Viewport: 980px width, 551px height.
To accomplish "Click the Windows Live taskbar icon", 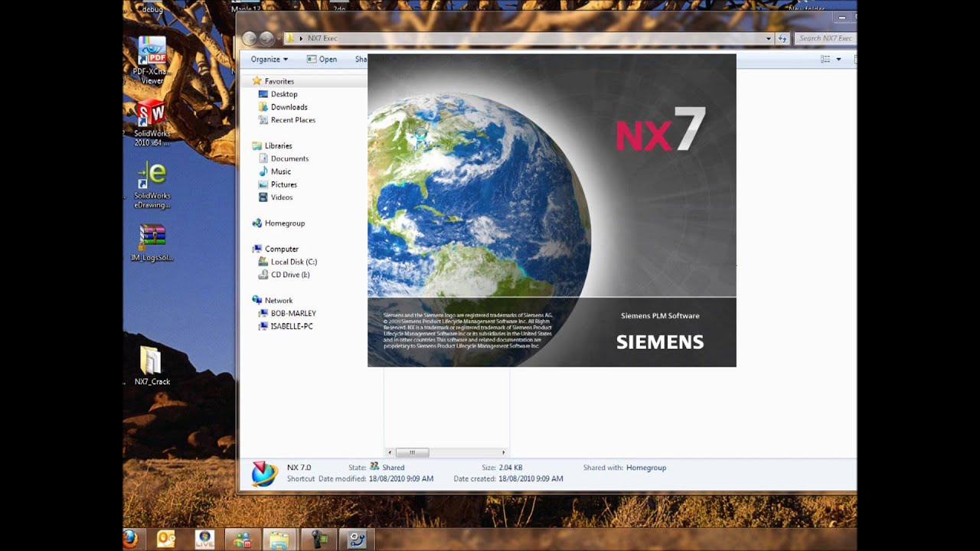I will (204, 539).
